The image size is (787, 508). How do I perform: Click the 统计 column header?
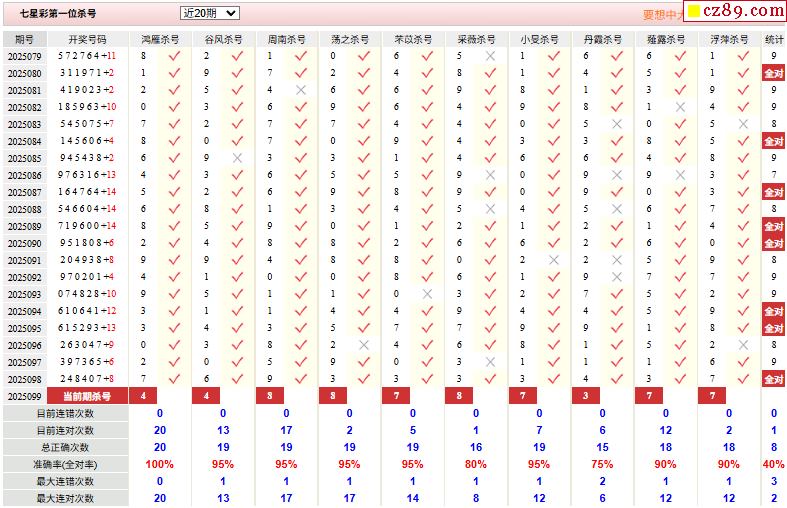[x=774, y=39]
